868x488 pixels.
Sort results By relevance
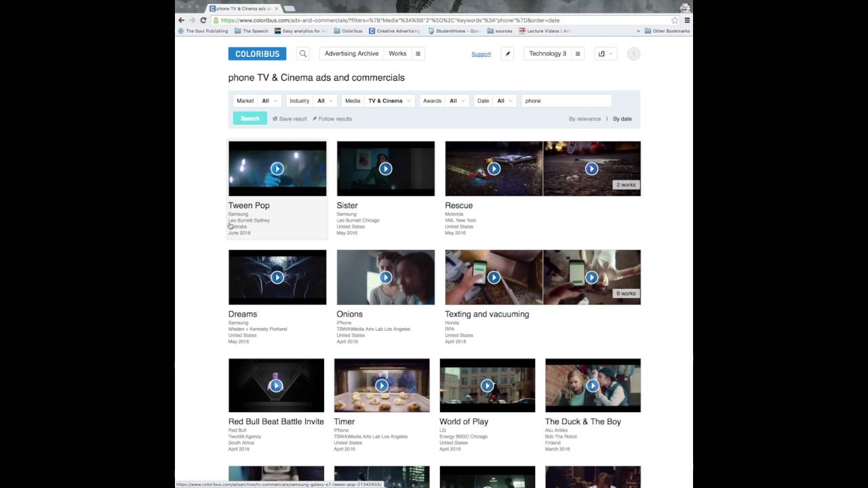click(585, 119)
